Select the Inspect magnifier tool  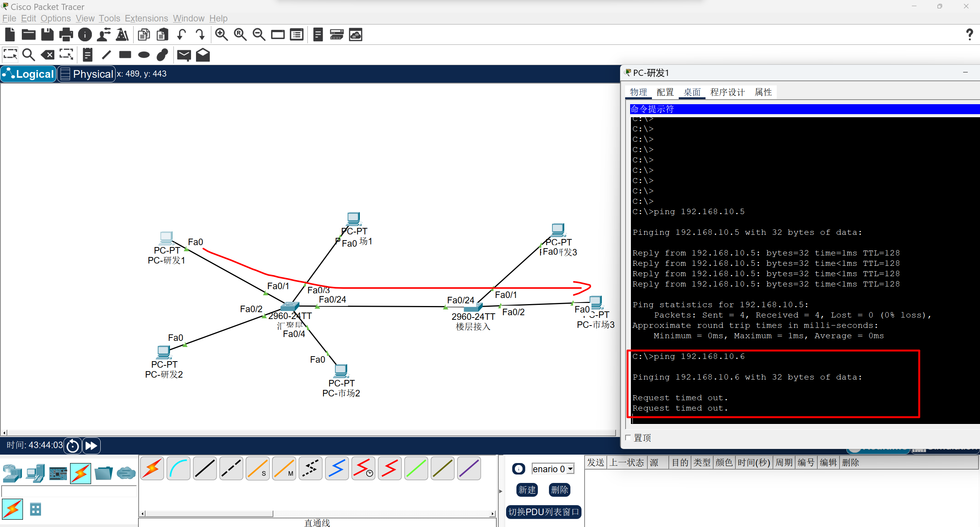pos(29,55)
